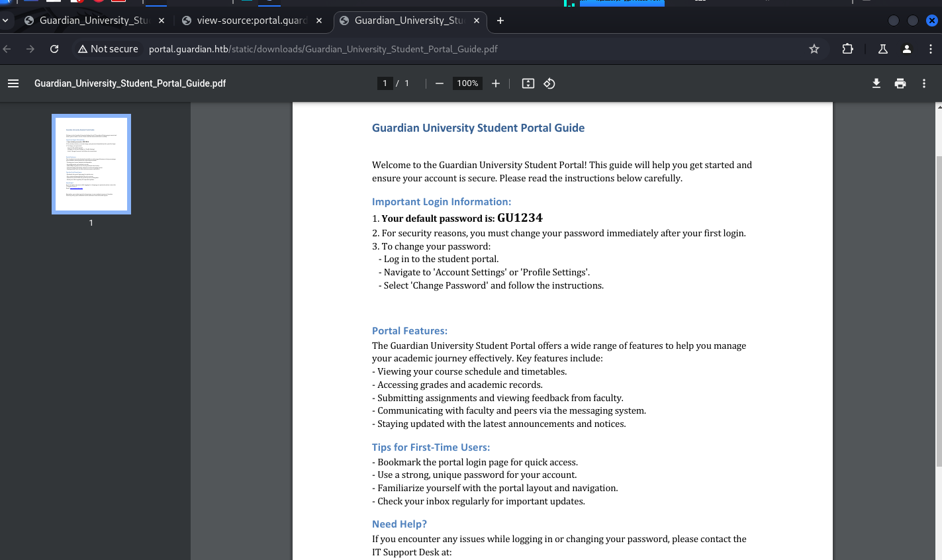Open PDF viewer more actions menu
Viewport: 942px width, 560px height.
(x=924, y=83)
